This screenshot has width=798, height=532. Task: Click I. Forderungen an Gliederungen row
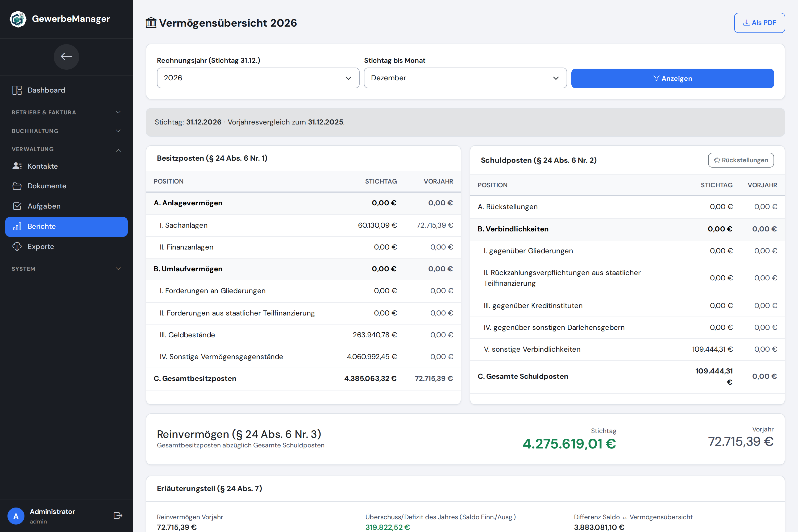click(x=303, y=291)
